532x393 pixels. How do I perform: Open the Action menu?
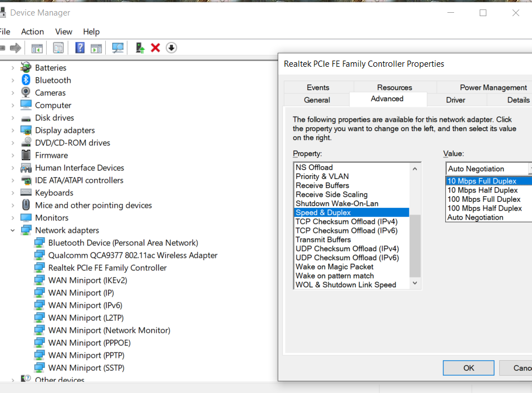pyautogui.click(x=32, y=32)
